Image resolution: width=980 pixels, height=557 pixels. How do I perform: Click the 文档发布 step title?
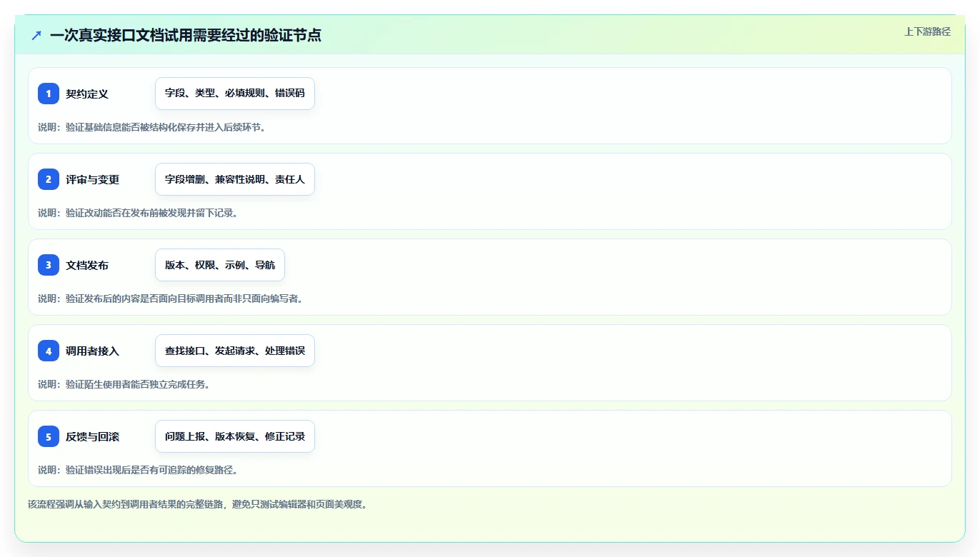click(x=87, y=265)
